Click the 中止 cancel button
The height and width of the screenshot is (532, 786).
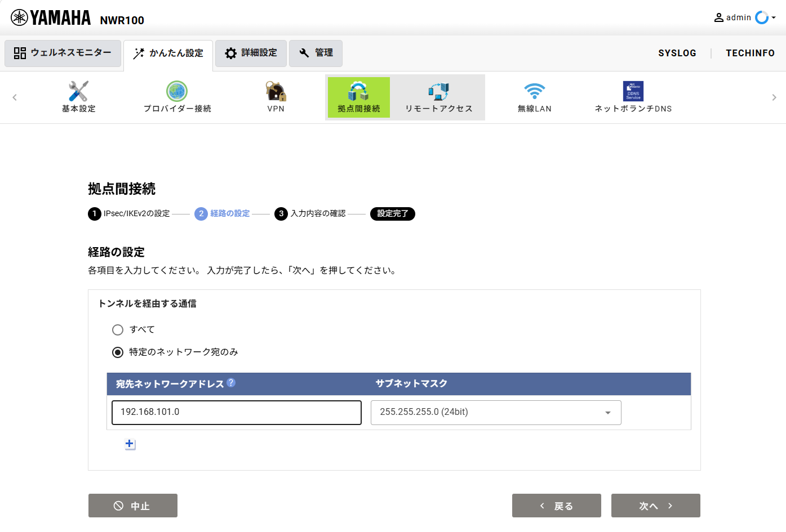pos(133,506)
